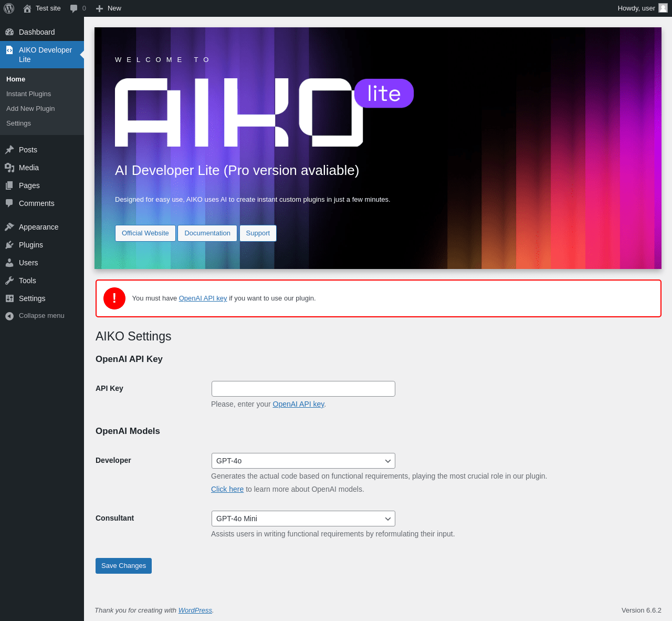Click the Settings sliders icon in sidebar

point(9,298)
